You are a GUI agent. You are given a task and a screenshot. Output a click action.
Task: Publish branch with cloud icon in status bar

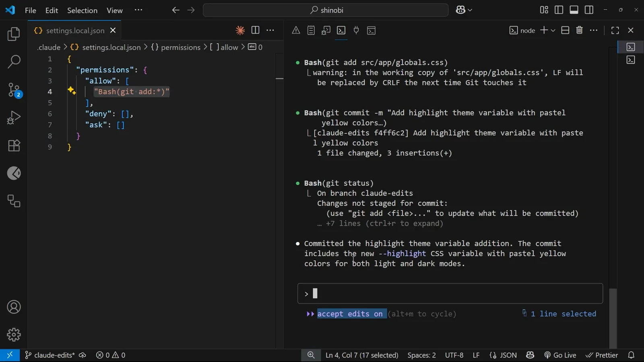(x=83, y=355)
